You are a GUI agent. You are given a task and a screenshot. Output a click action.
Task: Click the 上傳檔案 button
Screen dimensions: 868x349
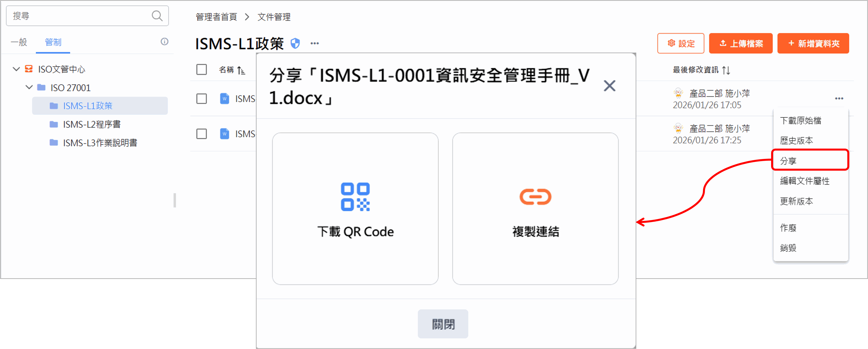741,44
